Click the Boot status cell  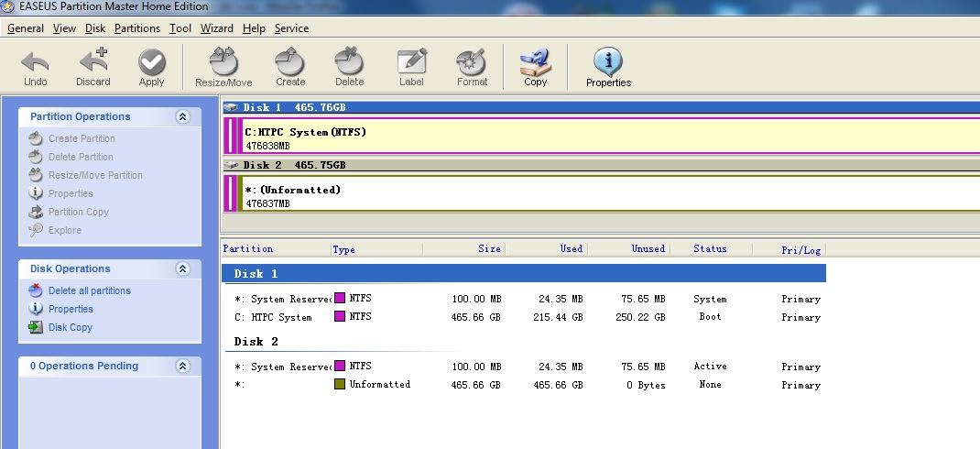[x=710, y=316]
